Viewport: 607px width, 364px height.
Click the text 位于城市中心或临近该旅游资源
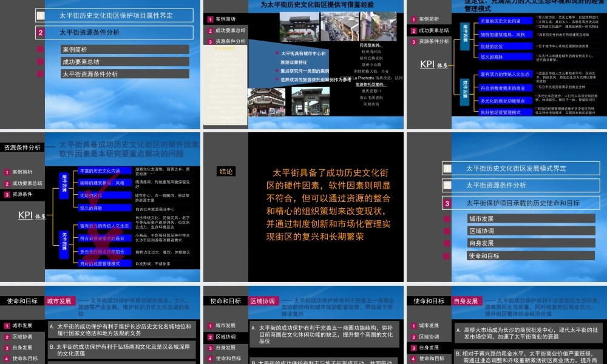[x=564, y=45]
